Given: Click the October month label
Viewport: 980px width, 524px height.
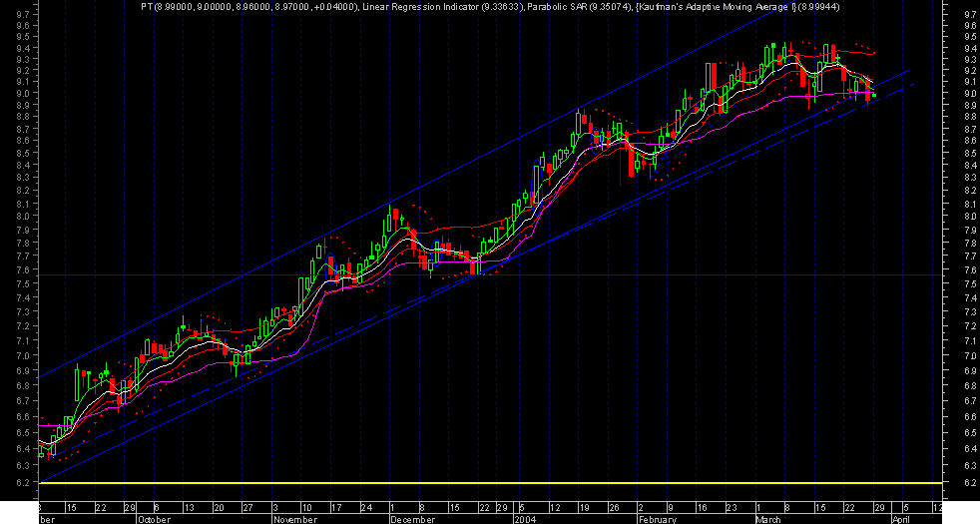Looking at the screenshot, I should coord(154,520).
